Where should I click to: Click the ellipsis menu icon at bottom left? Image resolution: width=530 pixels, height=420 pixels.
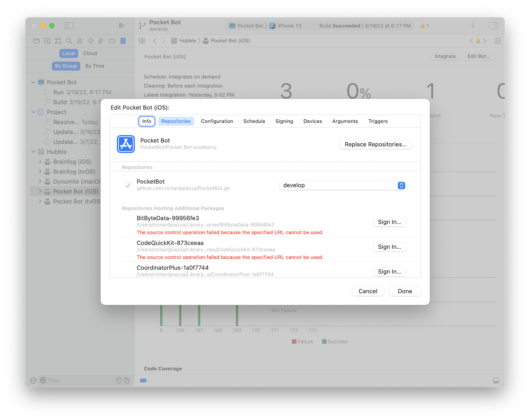click(33, 380)
